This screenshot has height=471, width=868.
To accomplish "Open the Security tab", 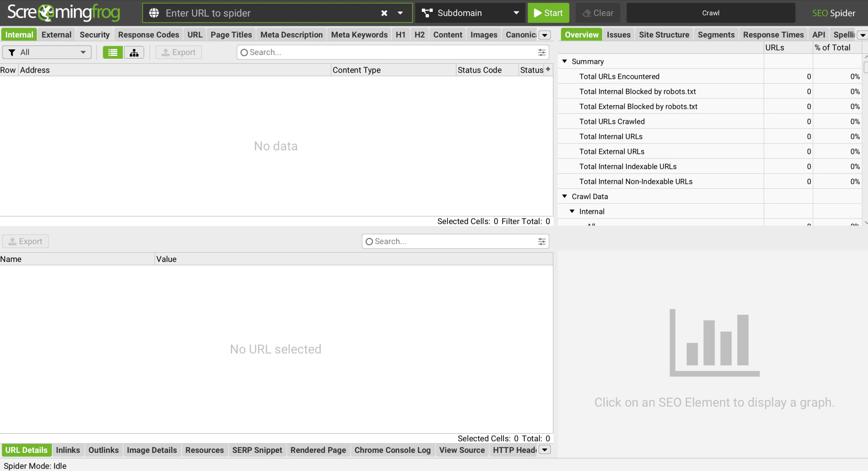I will pos(94,35).
